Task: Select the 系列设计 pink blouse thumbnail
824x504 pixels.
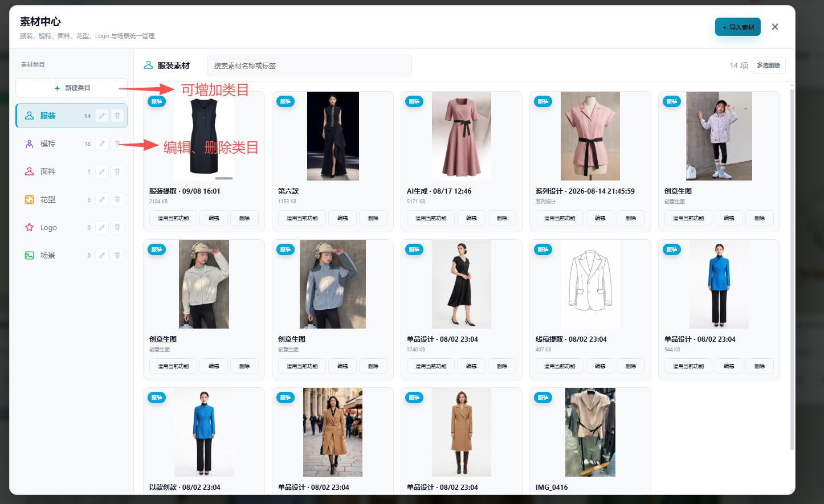Action: click(x=590, y=136)
